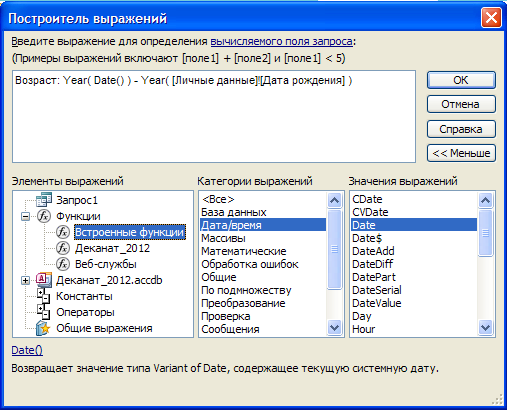Open help with Справка button

tap(461, 129)
